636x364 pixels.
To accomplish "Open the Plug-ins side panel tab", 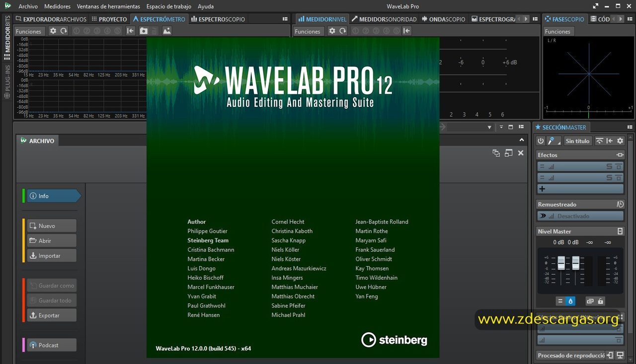I will (7, 81).
